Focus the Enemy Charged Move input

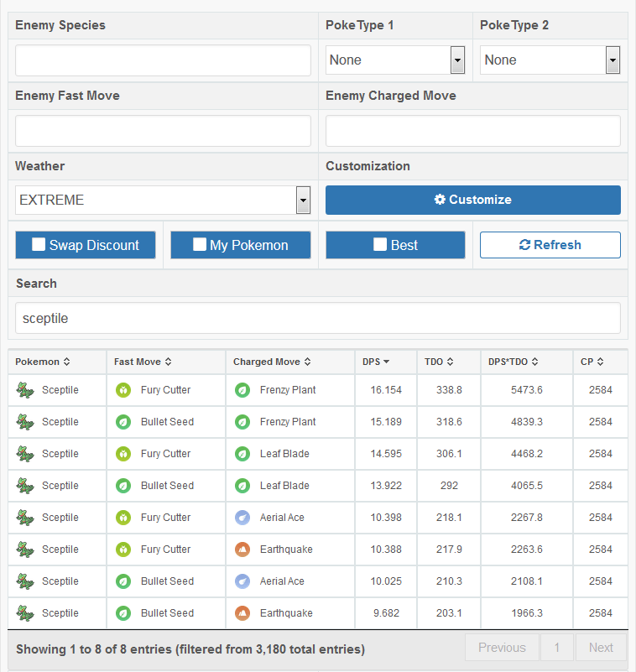click(473, 131)
